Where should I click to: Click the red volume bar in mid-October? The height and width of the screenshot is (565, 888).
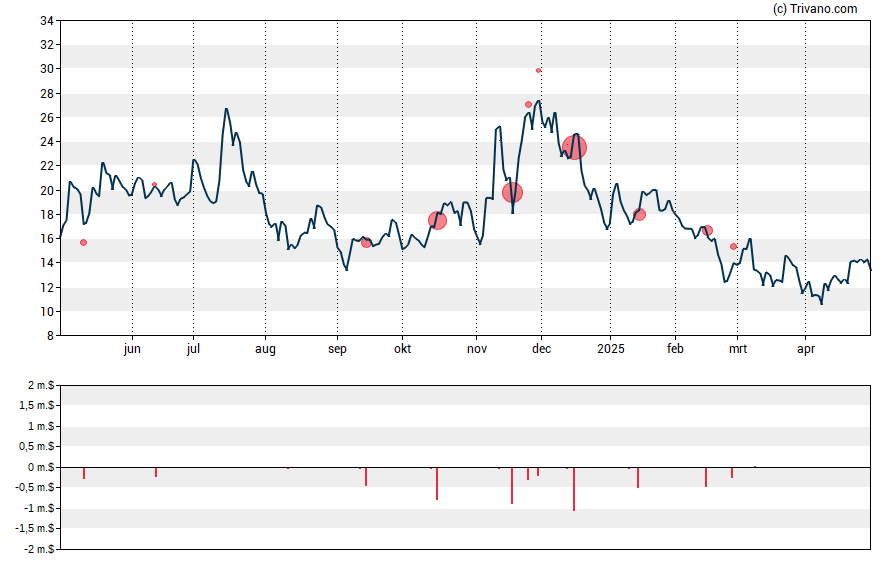point(437,483)
